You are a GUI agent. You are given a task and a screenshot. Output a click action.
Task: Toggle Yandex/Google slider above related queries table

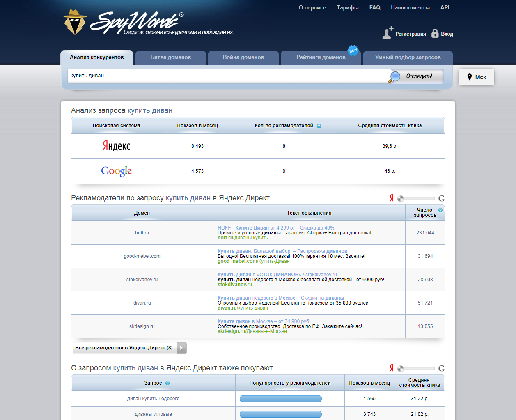point(416,368)
